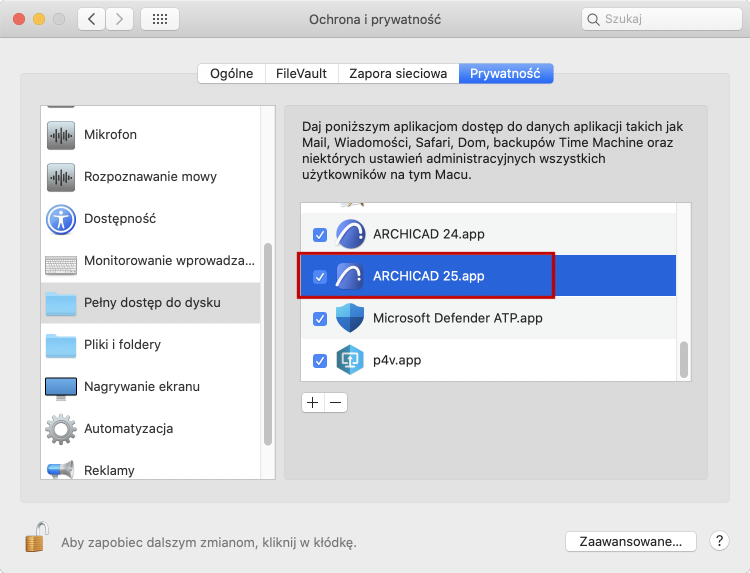750x573 pixels.
Task: Click the keyboard icon for Monitorowanie wprowadzania
Action: [x=61, y=265]
